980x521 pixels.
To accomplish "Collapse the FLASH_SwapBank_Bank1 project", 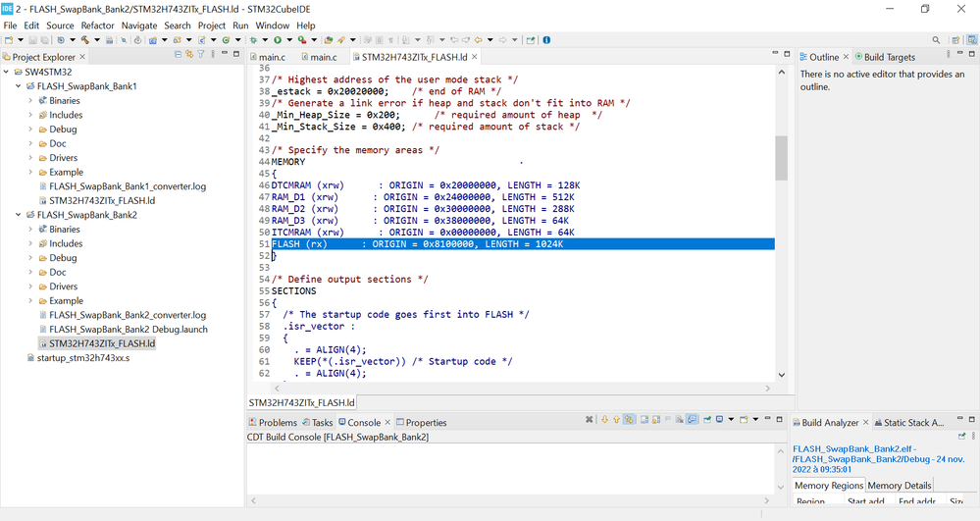I will (x=18, y=86).
